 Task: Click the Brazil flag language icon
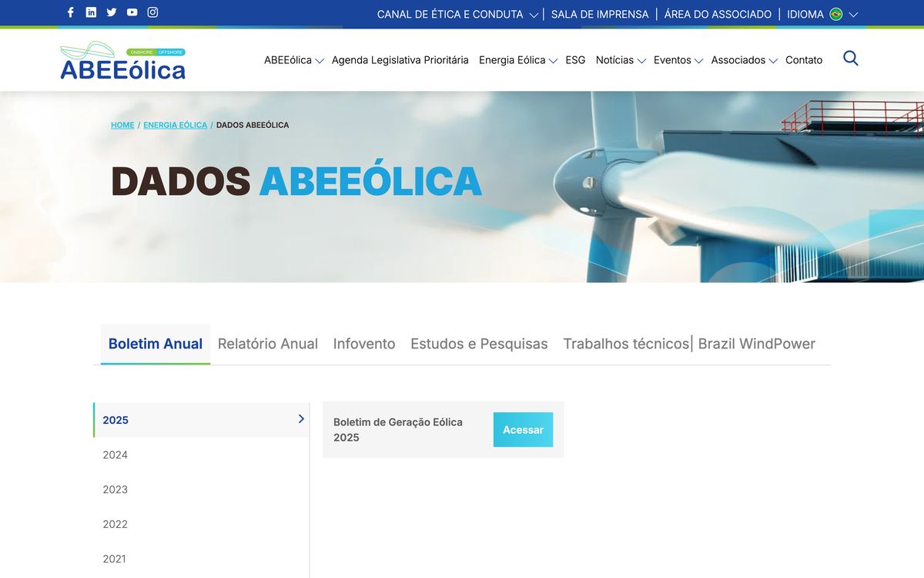[x=836, y=14]
